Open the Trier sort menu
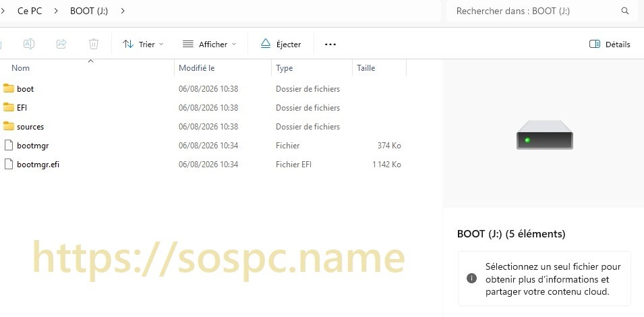The image size is (644, 317). tap(143, 45)
